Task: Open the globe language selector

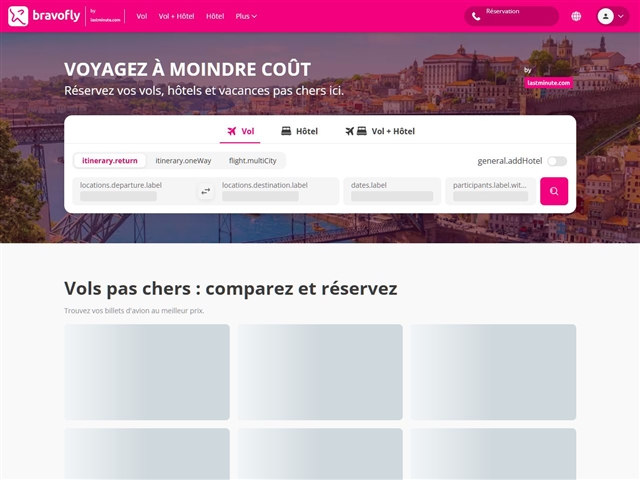Action: pyautogui.click(x=576, y=16)
